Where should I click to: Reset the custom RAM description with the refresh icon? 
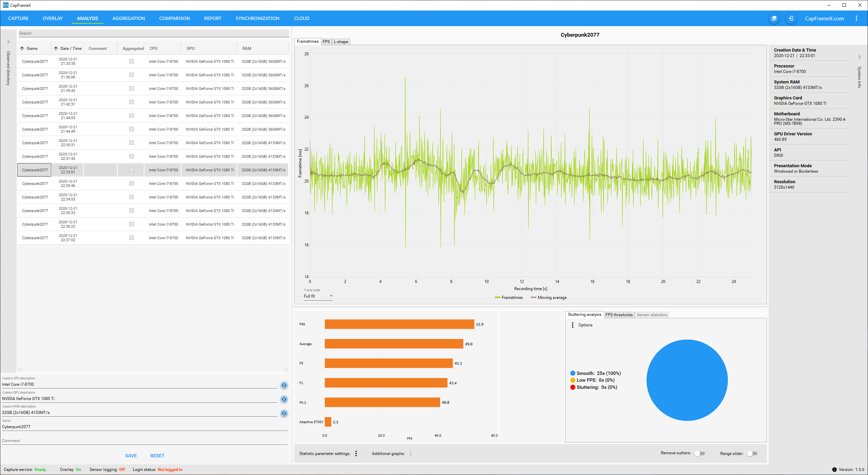click(x=284, y=413)
